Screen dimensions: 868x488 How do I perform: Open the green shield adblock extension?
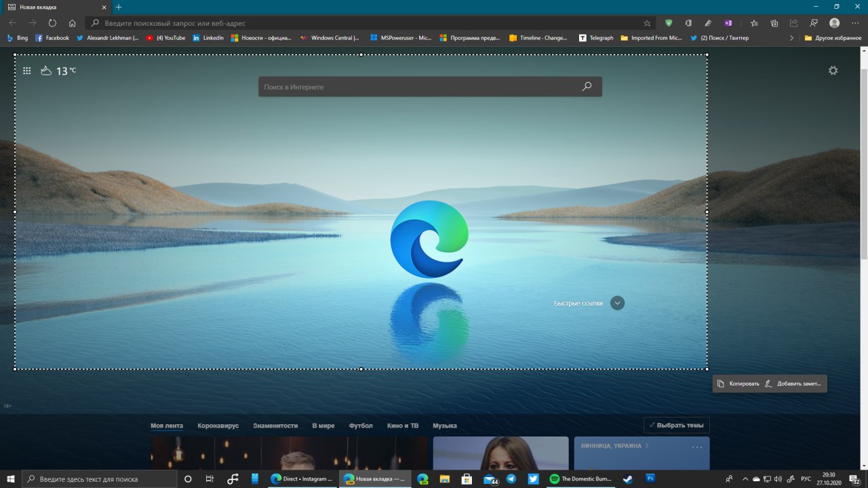pyautogui.click(x=669, y=23)
